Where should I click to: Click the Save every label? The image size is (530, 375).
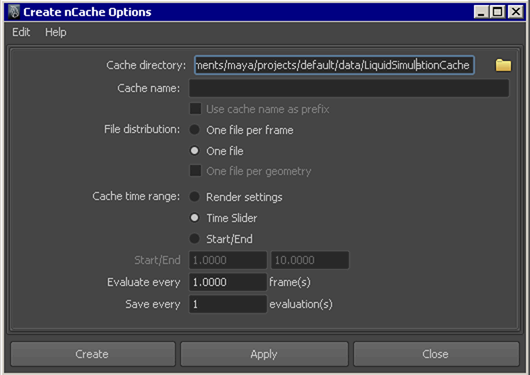pos(153,304)
